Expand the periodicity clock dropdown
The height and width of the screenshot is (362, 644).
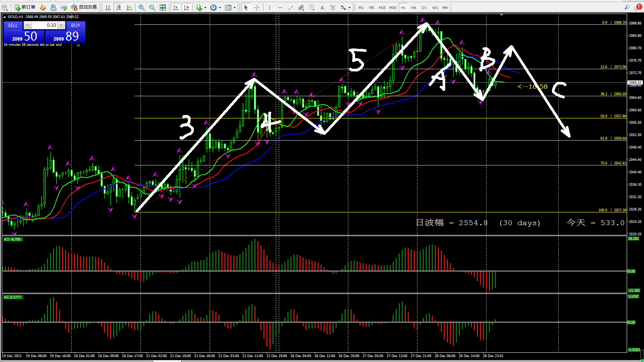pyautogui.click(x=220, y=8)
